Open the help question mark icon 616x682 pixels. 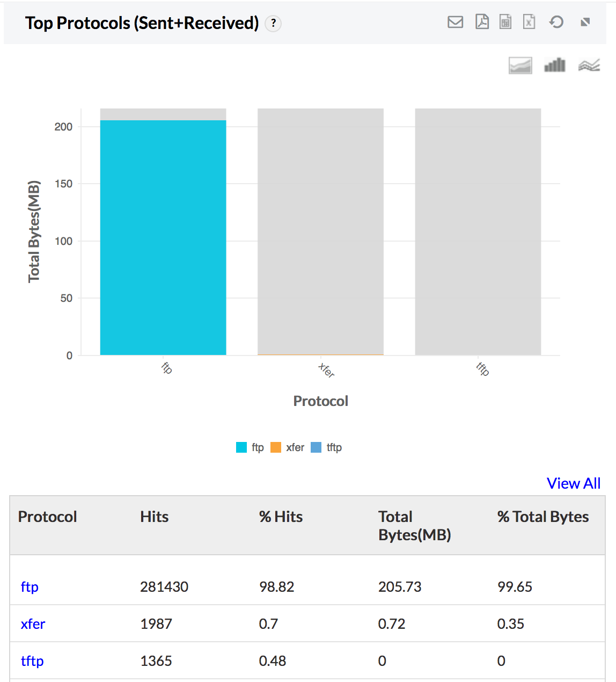273,23
